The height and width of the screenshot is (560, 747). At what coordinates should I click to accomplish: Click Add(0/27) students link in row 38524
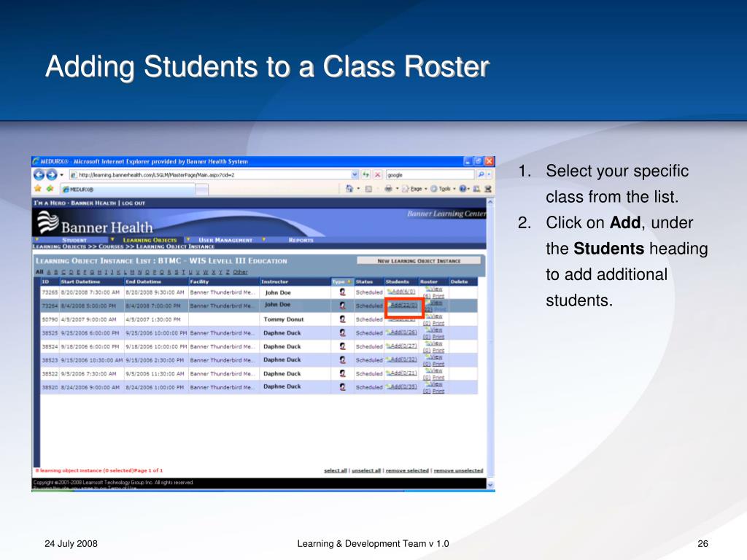[x=403, y=346]
